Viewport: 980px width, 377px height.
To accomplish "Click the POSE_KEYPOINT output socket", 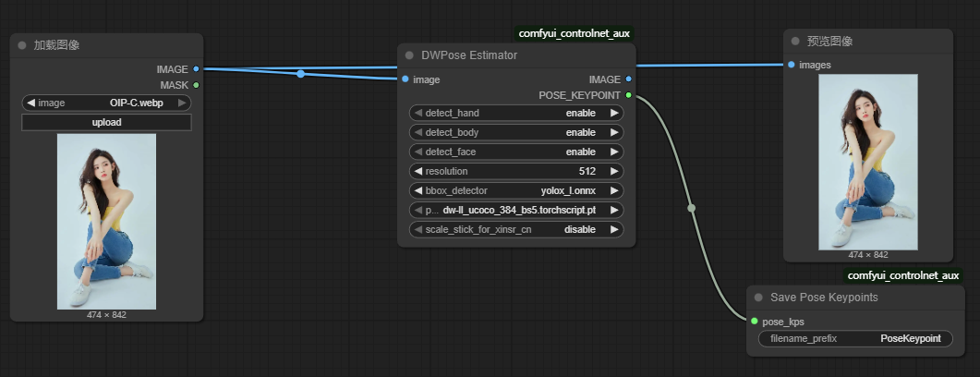I will pos(628,95).
